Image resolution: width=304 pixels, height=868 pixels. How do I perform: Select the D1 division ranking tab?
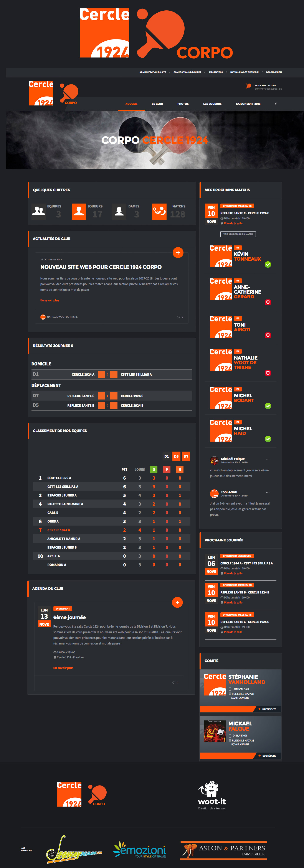(x=167, y=456)
